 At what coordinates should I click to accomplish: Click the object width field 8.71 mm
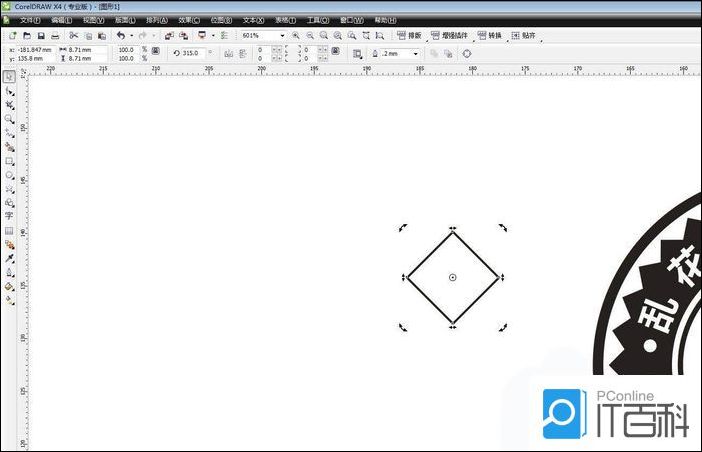point(87,50)
